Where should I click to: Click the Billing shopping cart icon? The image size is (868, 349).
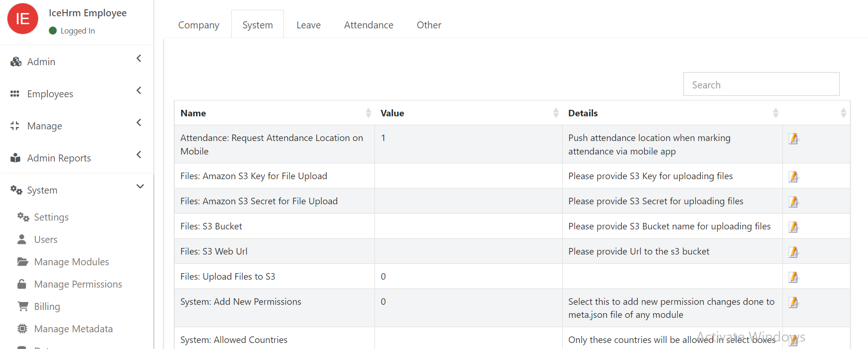[23, 306]
